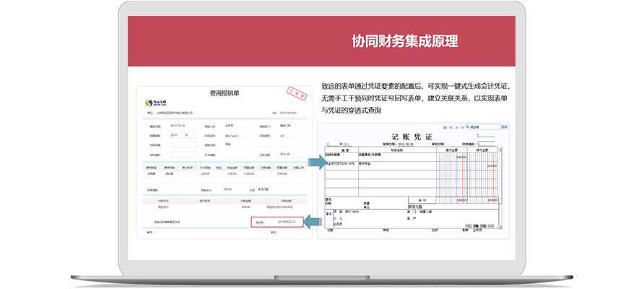Viewport: 644px width, 289px height.
Task: Toggle the checkbox at expense form bottom
Action: click(150, 222)
